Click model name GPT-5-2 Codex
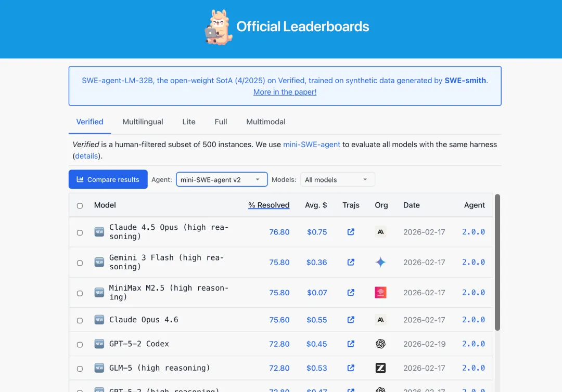The image size is (562, 392). coord(139,344)
